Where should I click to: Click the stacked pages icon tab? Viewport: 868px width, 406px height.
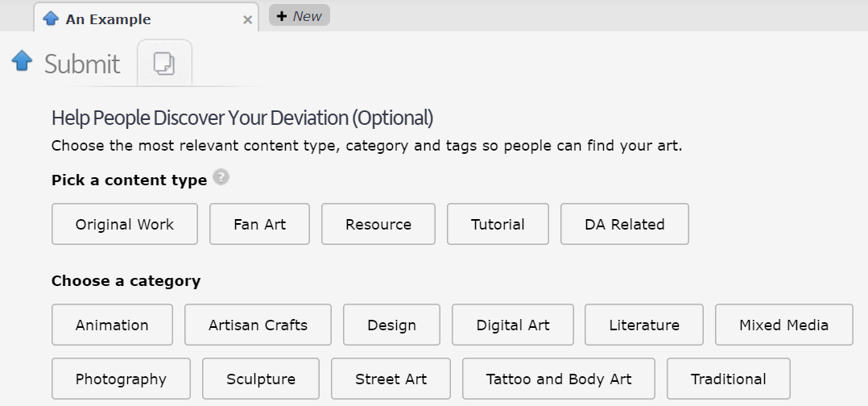tap(164, 63)
